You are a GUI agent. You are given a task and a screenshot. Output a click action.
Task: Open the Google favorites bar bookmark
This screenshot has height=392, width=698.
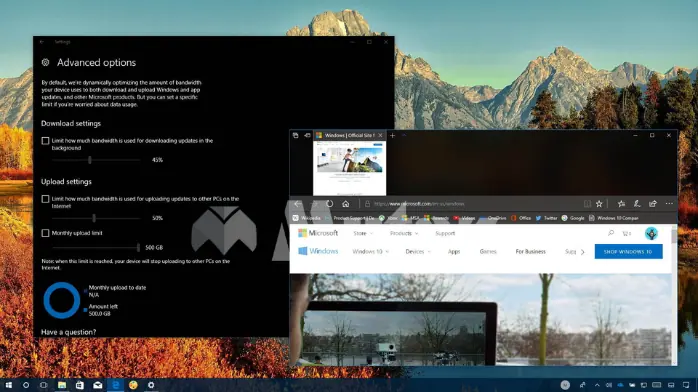click(x=573, y=218)
